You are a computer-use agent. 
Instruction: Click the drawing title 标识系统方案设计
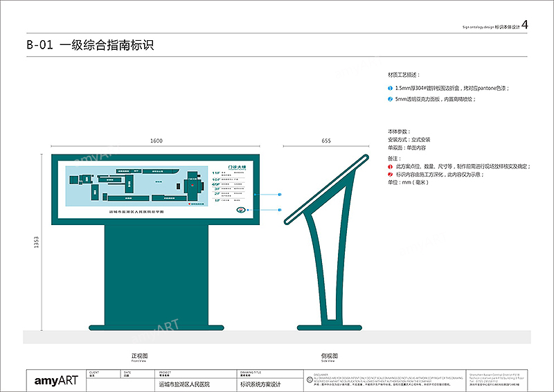click(x=260, y=384)
